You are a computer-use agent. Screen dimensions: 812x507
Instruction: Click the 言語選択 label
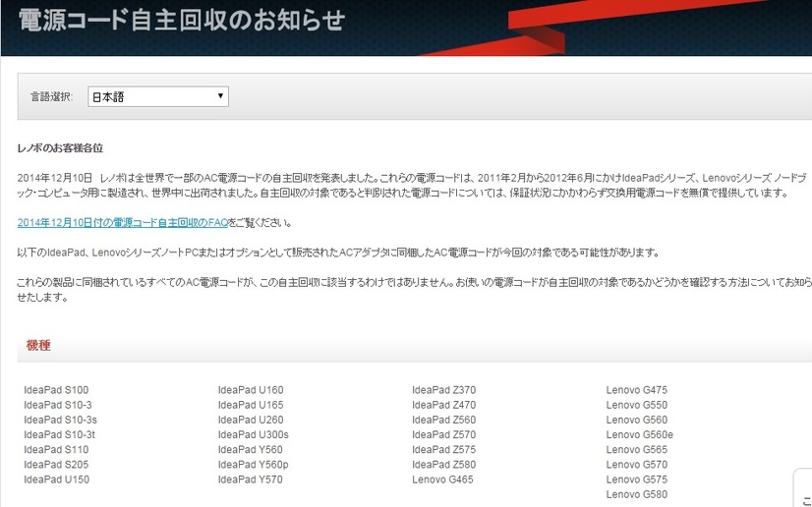(x=52, y=96)
